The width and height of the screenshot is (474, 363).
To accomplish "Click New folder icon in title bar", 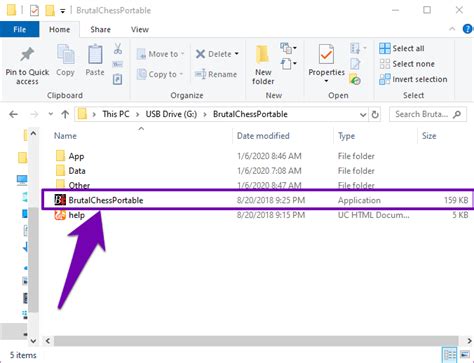I will [x=50, y=10].
